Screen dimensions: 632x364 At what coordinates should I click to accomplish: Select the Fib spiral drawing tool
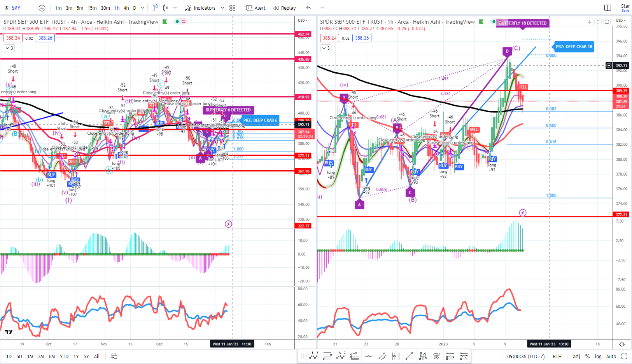click(437, 356)
